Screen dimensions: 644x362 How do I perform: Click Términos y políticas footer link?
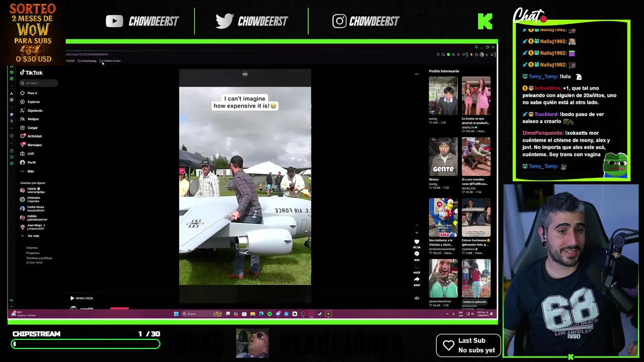(39, 258)
